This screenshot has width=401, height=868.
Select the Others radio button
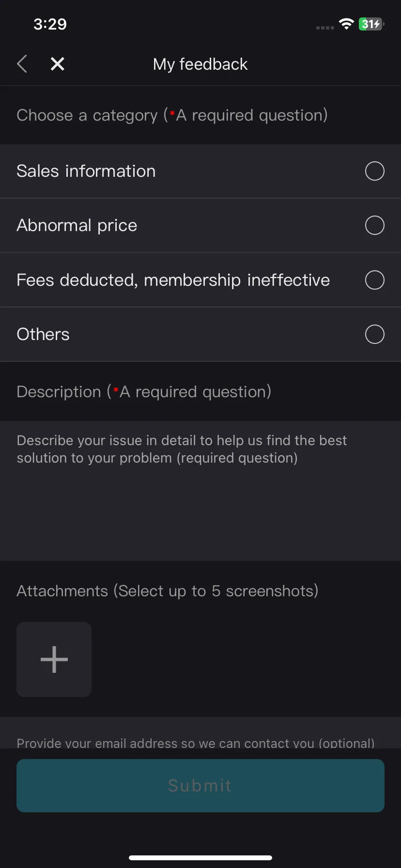pyautogui.click(x=374, y=334)
